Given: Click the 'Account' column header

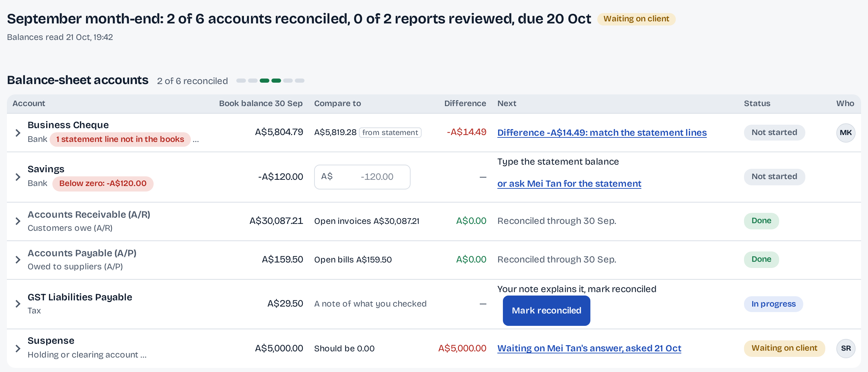Looking at the screenshot, I should pyautogui.click(x=29, y=103).
